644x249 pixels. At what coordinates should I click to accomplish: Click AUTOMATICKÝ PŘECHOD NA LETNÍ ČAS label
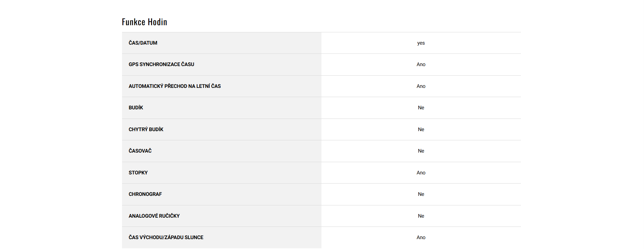pyautogui.click(x=175, y=86)
